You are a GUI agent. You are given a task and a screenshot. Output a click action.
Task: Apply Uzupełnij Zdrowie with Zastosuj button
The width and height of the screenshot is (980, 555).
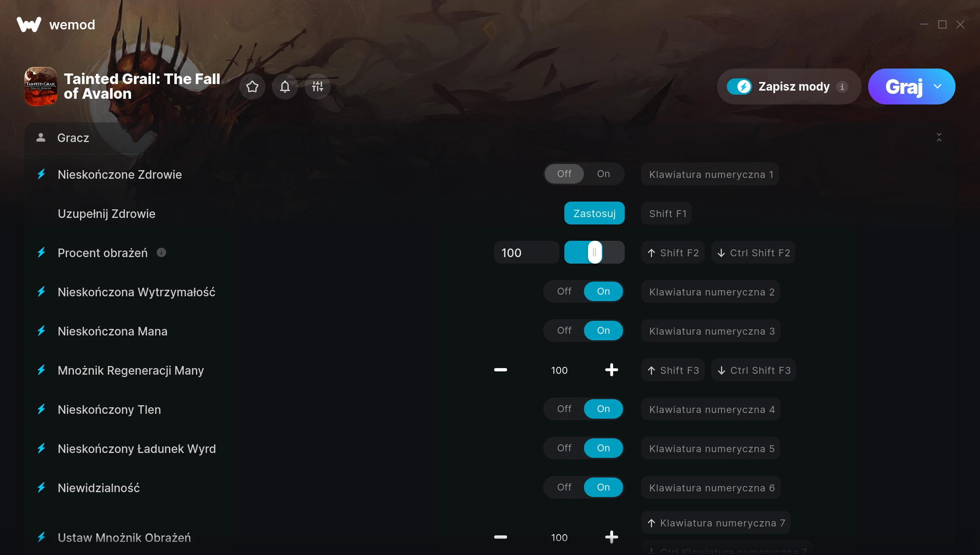pos(595,213)
